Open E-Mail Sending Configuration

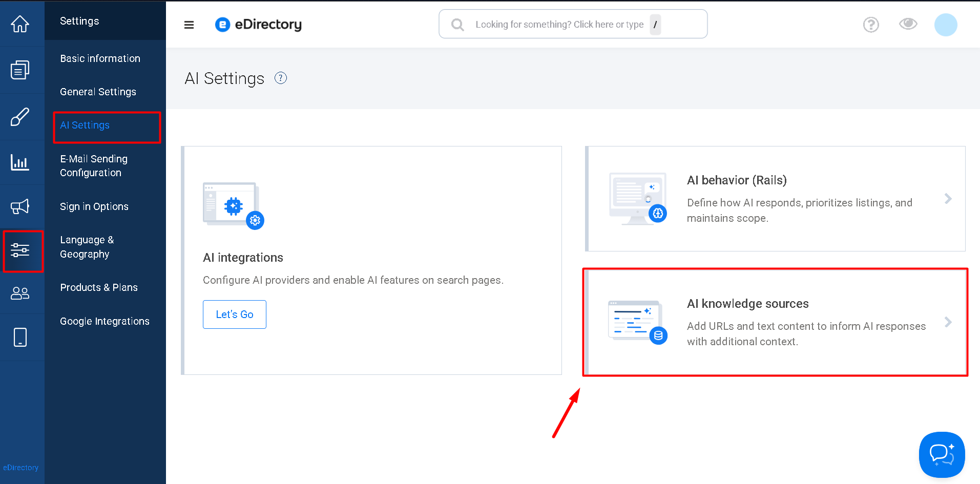click(94, 166)
